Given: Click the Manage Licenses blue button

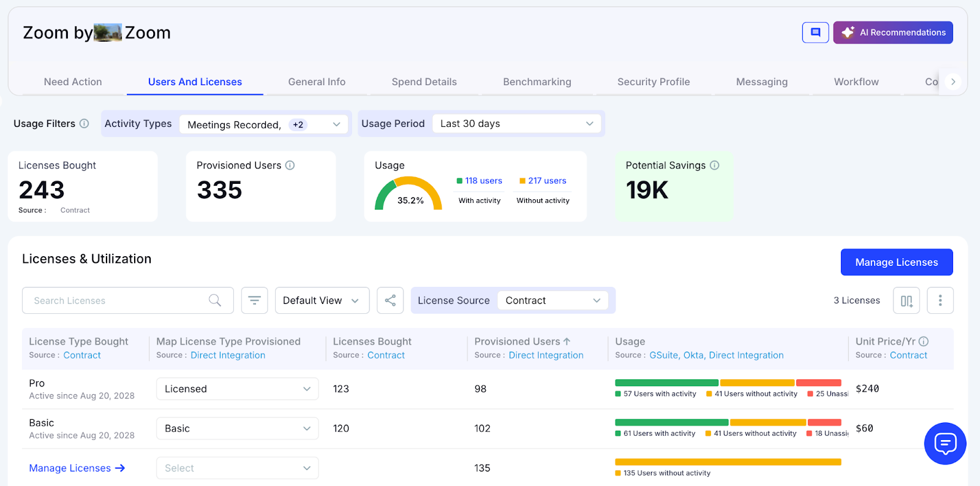Looking at the screenshot, I should [897, 262].
